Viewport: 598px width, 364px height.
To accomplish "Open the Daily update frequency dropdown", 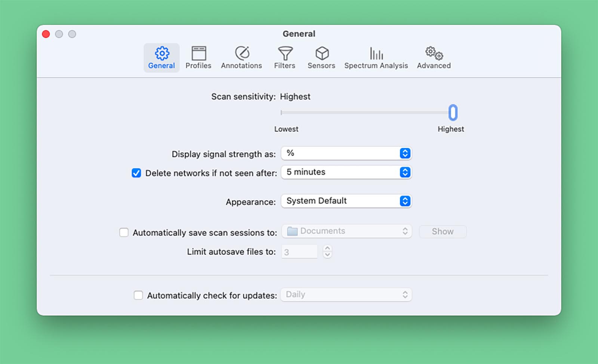I will click(346, 295).
